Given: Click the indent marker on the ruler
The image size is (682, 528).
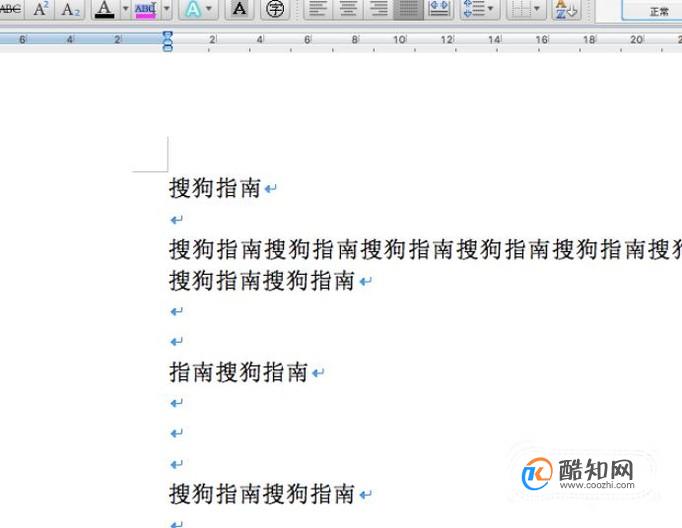Looking at the screenshot, I should pyautogui.click(x=167, y=41).
